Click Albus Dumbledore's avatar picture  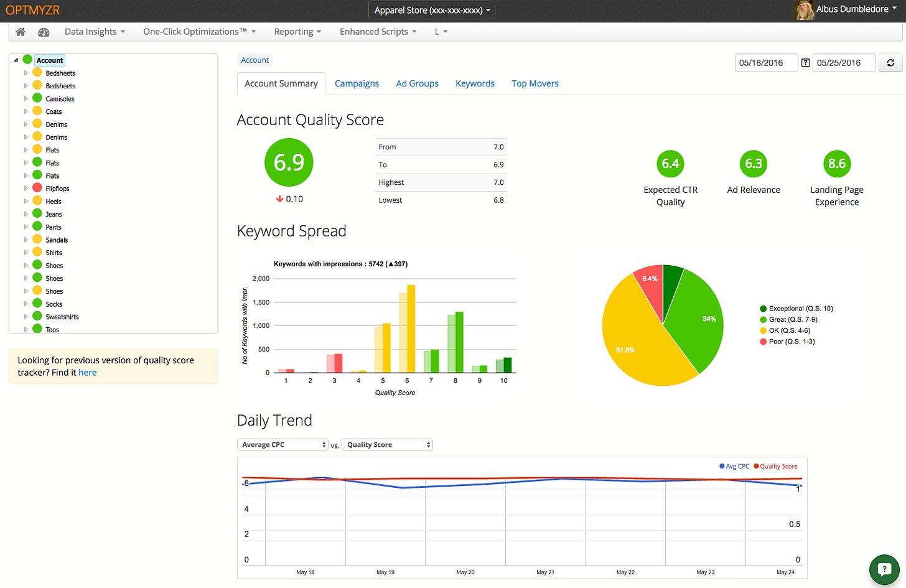tap(805, 10)
